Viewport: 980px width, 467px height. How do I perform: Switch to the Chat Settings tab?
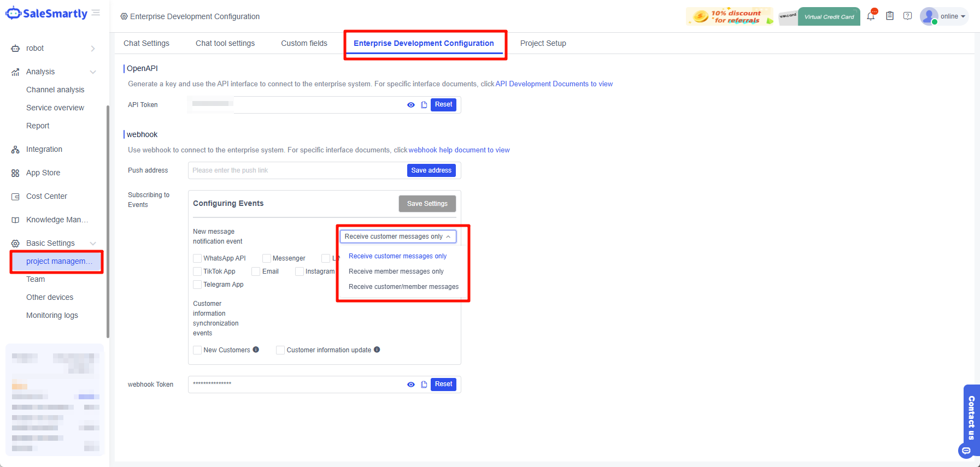[x=146, y=43]
